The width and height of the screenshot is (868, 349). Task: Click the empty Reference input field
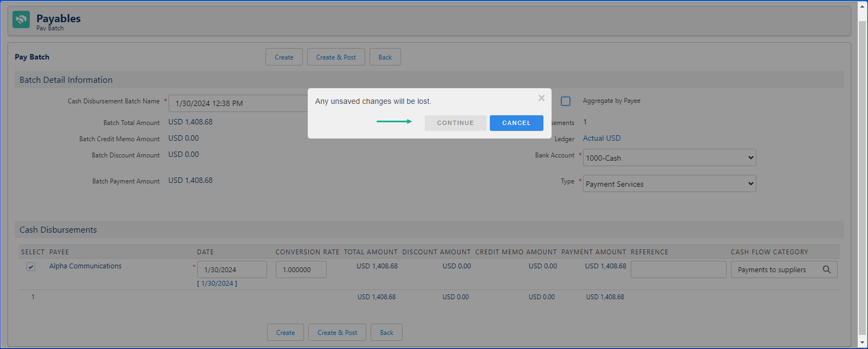point(678,269)
